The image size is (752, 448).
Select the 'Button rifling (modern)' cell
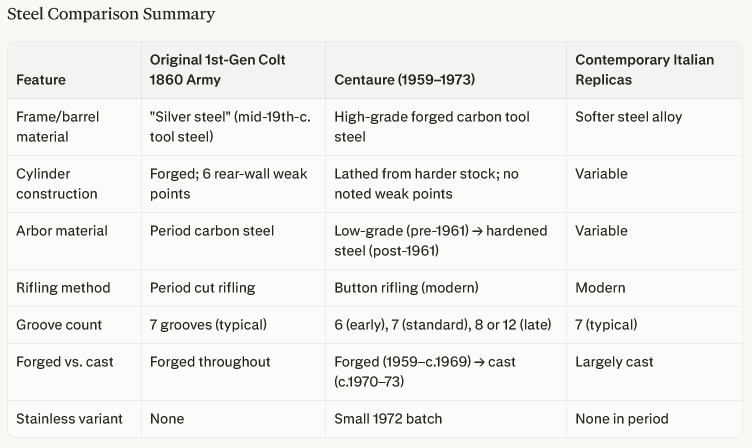pos(406,288)
